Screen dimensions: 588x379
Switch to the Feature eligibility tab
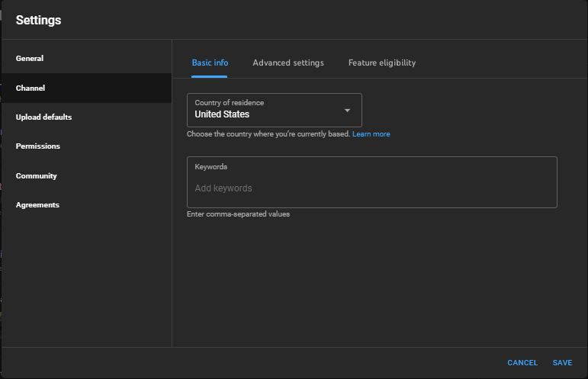tap(382, 63)
